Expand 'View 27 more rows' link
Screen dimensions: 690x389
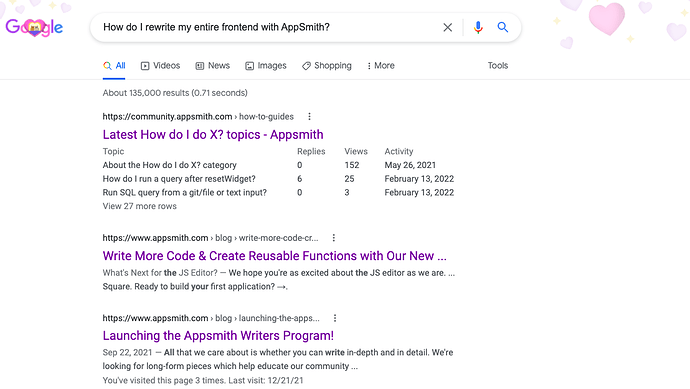click(x=139, y=206)
